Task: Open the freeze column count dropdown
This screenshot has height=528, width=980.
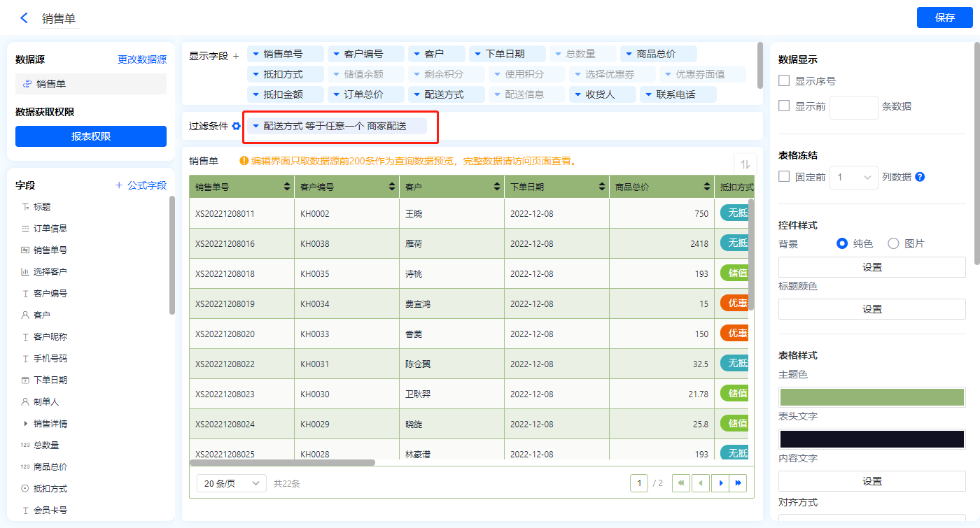Action: pyautogui.click(x=853, y=178)
